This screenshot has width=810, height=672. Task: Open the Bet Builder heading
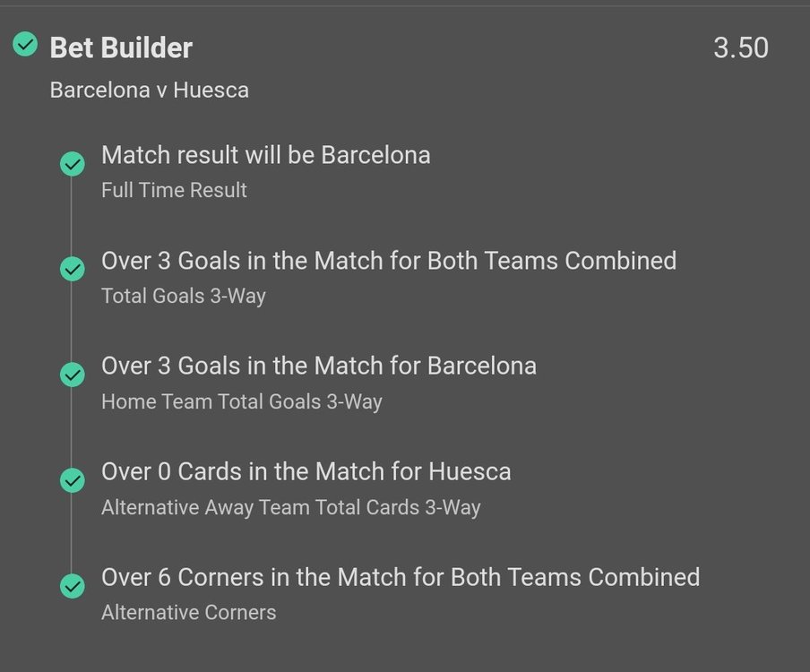coord(121,47)
